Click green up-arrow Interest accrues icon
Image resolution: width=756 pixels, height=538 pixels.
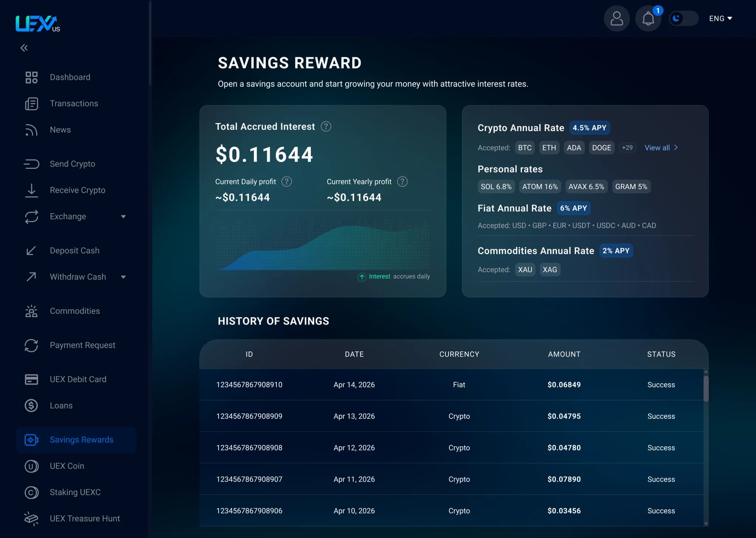point(362,277)
